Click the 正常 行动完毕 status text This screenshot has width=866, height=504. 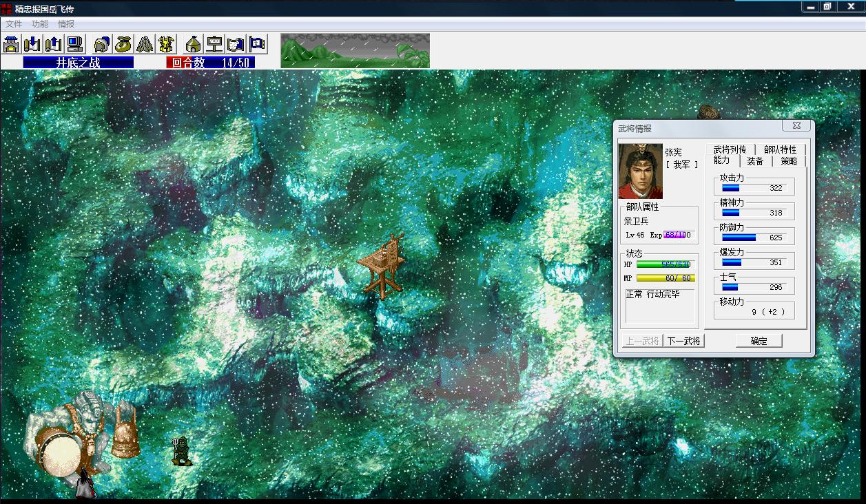(652, 294)
